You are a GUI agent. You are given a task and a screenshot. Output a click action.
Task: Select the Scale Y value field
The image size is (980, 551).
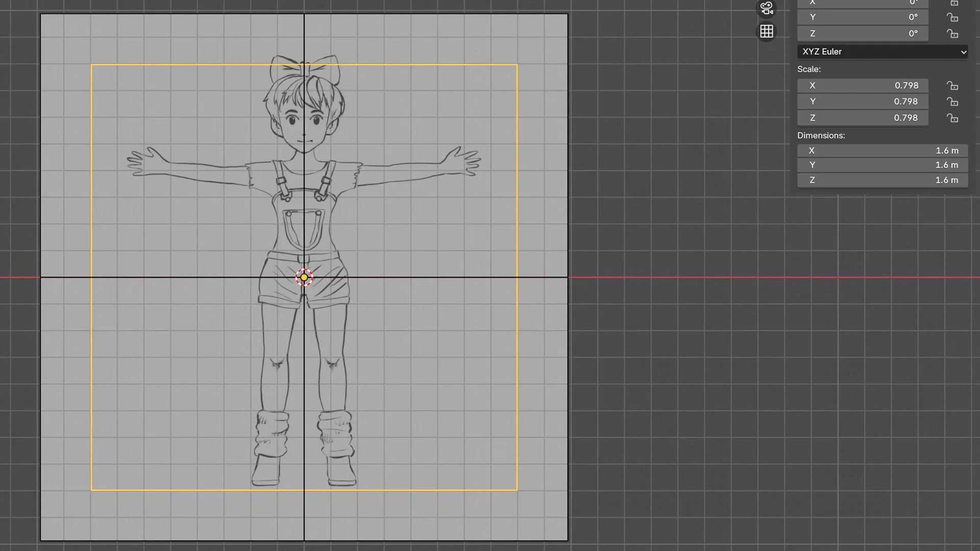pyautogui.click(x=862, y=102)
